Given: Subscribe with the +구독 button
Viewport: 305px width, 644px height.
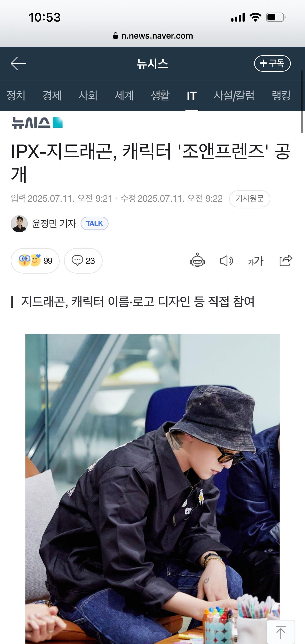Looking at the screenshot, I should coord(272,63).
